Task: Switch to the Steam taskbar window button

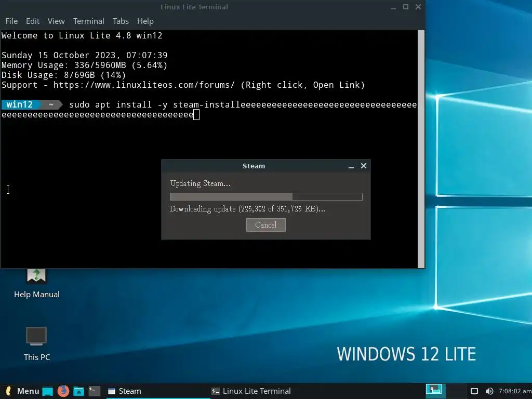Action: [x=157, y=391]
